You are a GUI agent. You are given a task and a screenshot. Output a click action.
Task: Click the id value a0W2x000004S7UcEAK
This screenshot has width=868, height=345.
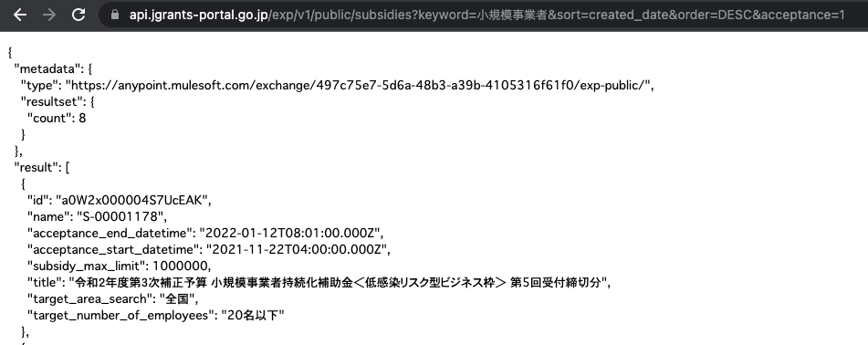point(133,201)
